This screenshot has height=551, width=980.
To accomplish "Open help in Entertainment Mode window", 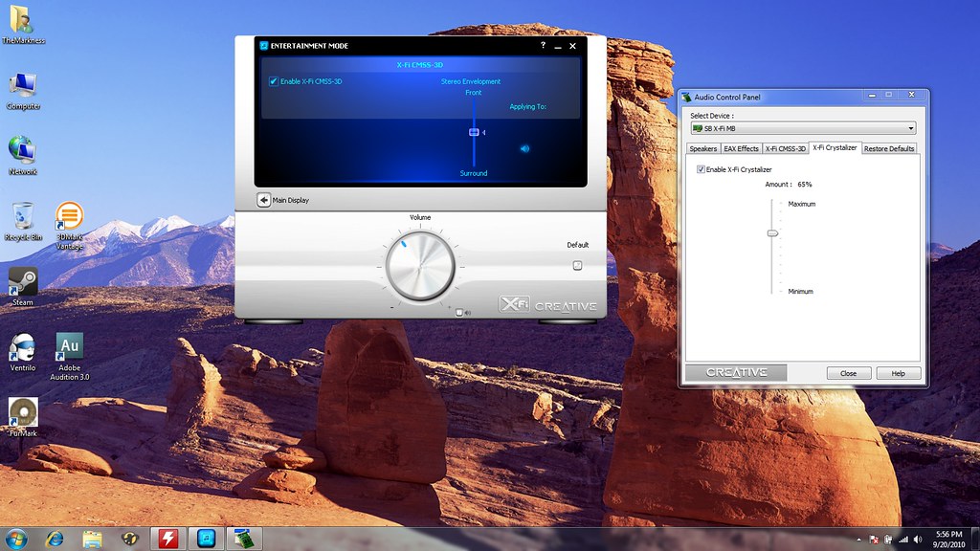I will click(x=543, y=46).
